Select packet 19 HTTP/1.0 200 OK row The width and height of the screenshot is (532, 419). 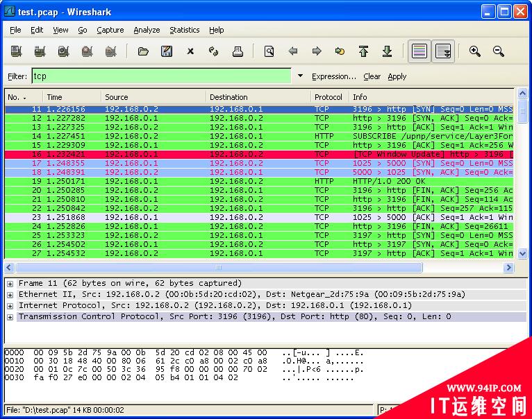tap(259, 181)
